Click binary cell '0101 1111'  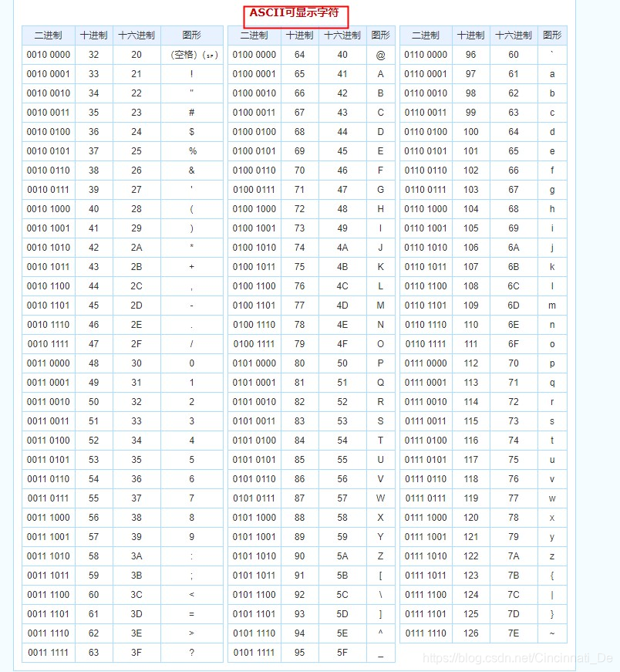pyautogui.click(x=254, y=653)
